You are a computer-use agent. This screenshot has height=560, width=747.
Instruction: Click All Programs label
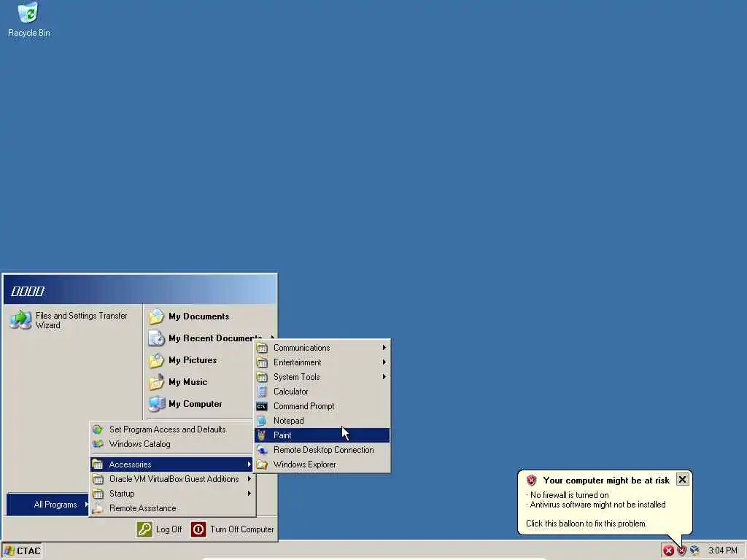coord(55,505)
